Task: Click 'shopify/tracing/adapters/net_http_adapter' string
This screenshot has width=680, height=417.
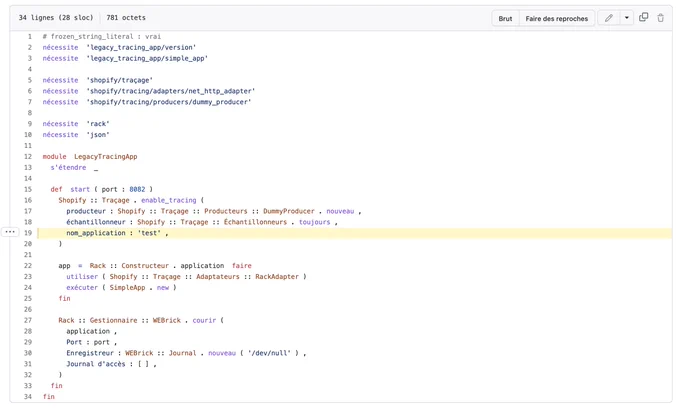Action: (170, 91)
